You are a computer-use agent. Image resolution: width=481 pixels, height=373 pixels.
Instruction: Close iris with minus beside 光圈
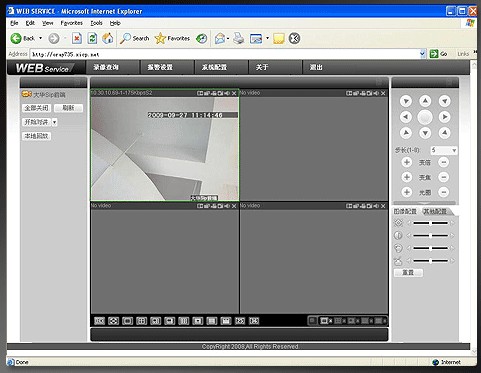[x=444, y=192]
